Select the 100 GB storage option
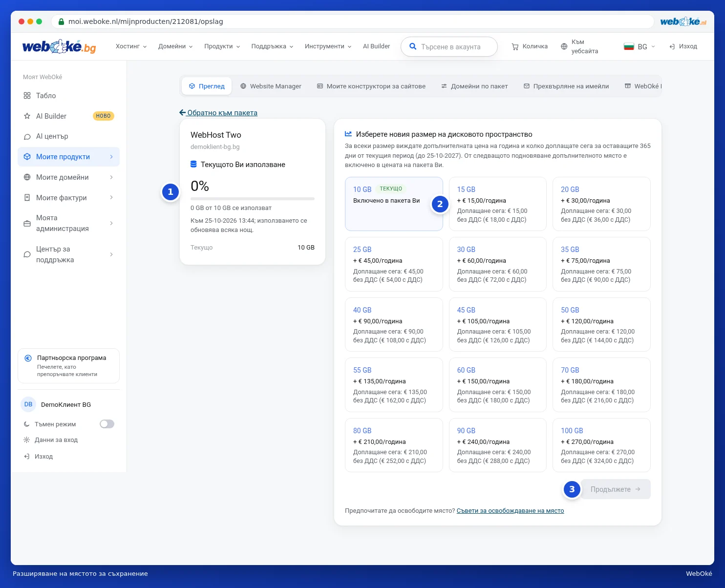725x588 pixels. (x=601, y=445)
